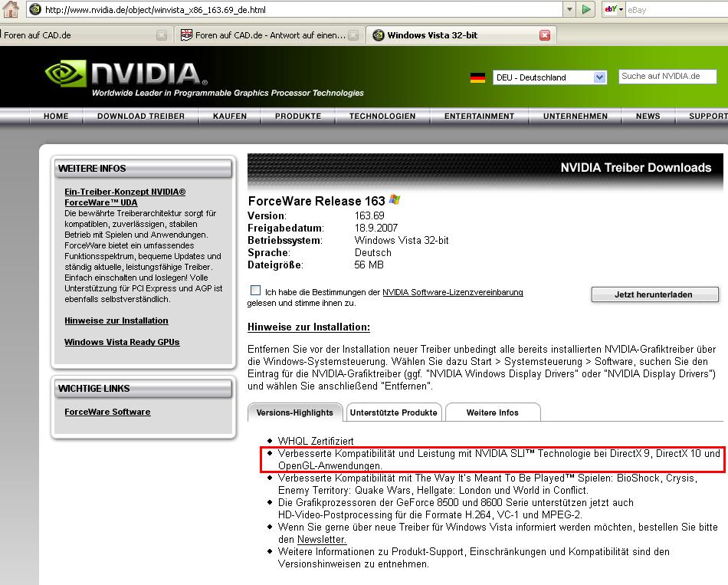728x585 pixels.
Task: Click the green Go arrow button
Action: [x=586, y=9]
